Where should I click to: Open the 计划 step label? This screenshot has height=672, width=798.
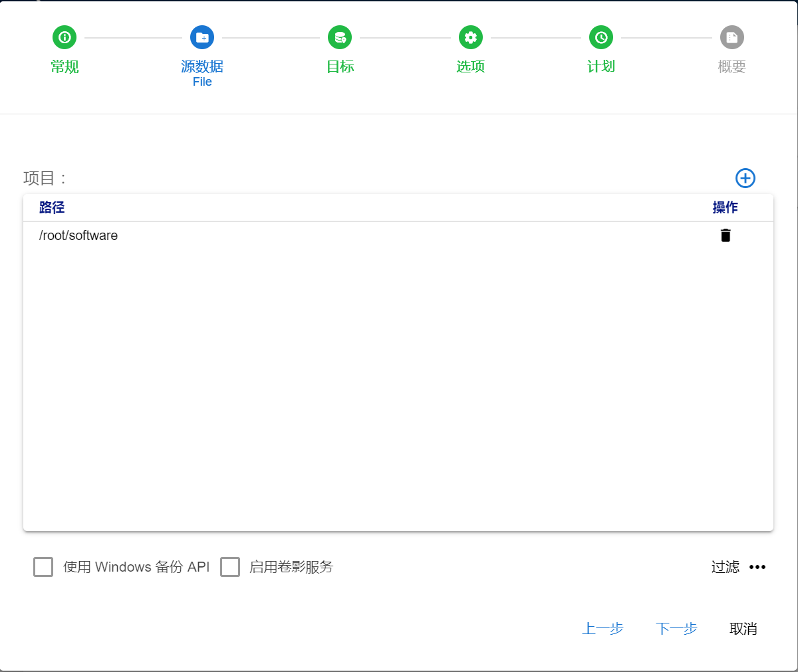pyautogui.click(x=601, y=66)
